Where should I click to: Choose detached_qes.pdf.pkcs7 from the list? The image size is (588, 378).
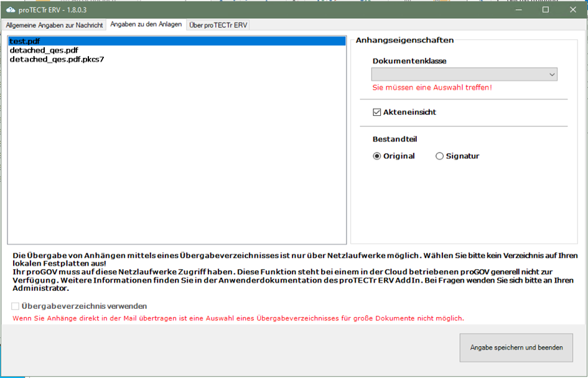click(x=57, y=59)
